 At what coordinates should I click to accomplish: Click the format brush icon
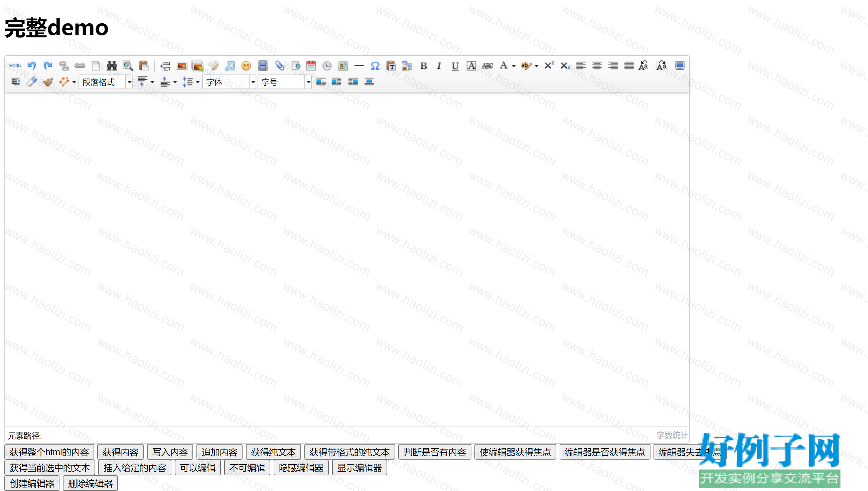[48, 82]
